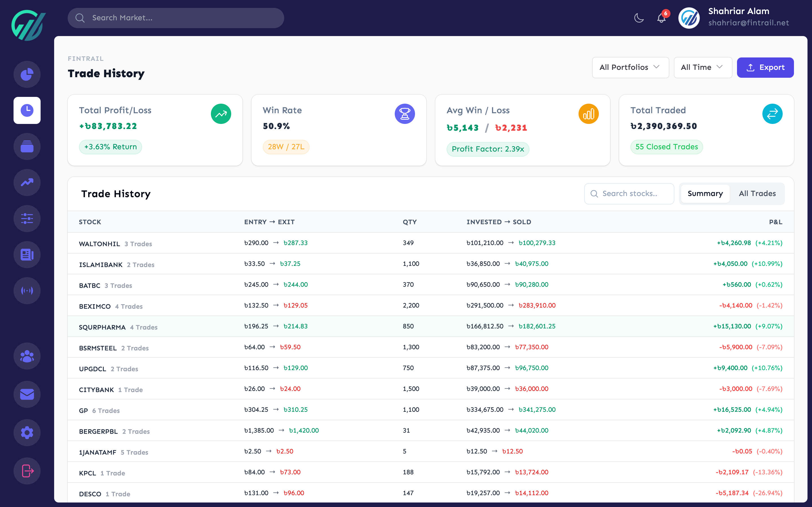Image resolution: width=812 pixels, height=507 pixels.
Task: Open the newspaper news icon in sidebar
Action: click(x=27, y=255)
